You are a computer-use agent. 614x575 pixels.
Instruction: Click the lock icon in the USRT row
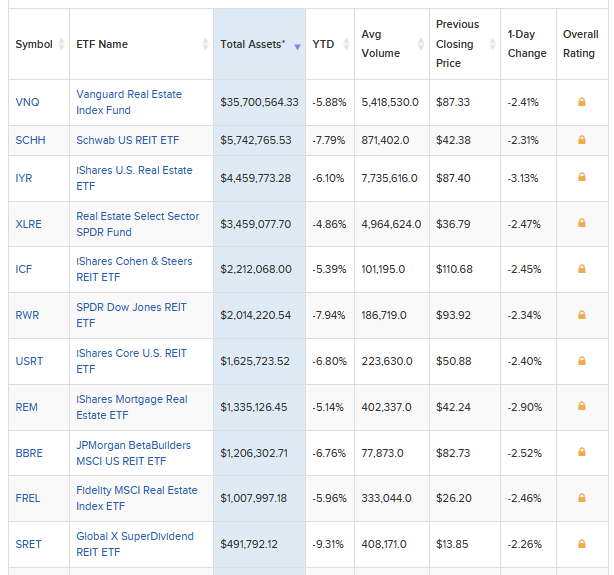click(x=581, y=361)
